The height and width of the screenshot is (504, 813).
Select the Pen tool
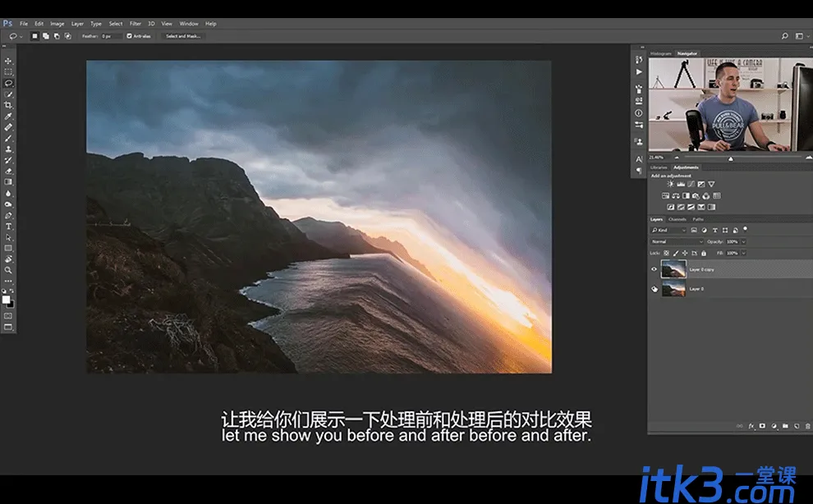pyautogui.click(x=8, y=215)
